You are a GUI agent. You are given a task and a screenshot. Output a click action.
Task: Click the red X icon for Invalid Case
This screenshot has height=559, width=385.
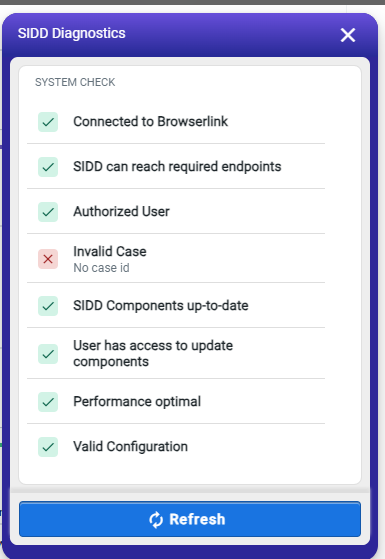[48, 259]
